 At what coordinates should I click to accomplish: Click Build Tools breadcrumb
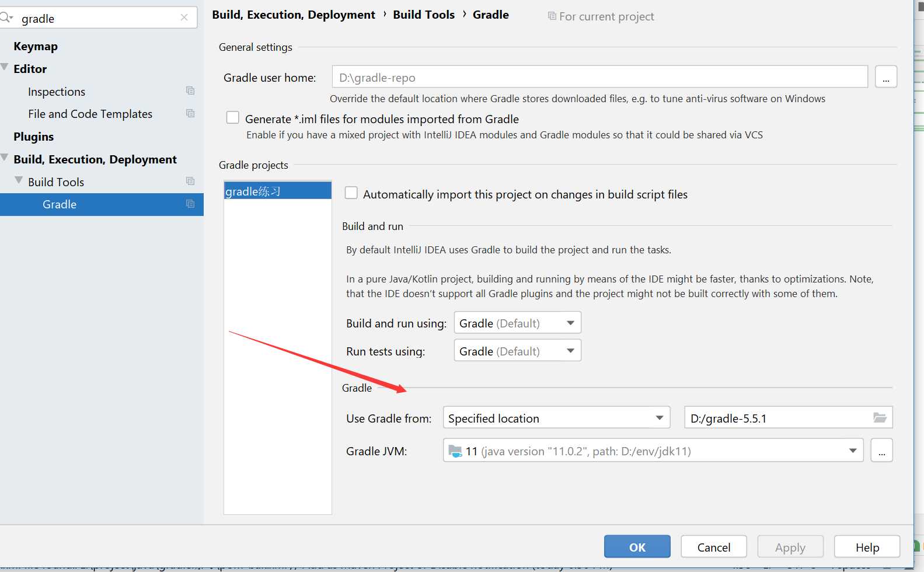click(424, 15)
